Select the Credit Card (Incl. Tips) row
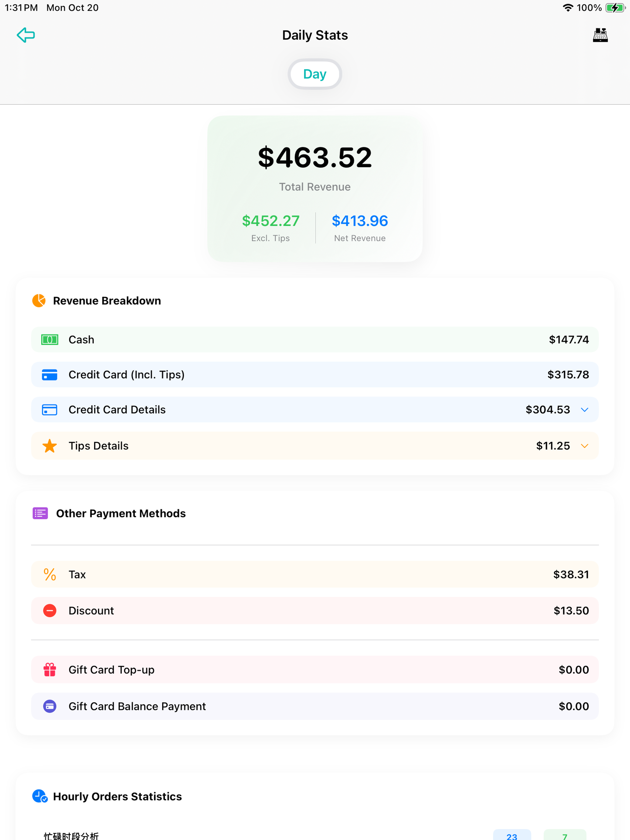The height and width of the screenshot is (840, 630). [x=315, y=375]
